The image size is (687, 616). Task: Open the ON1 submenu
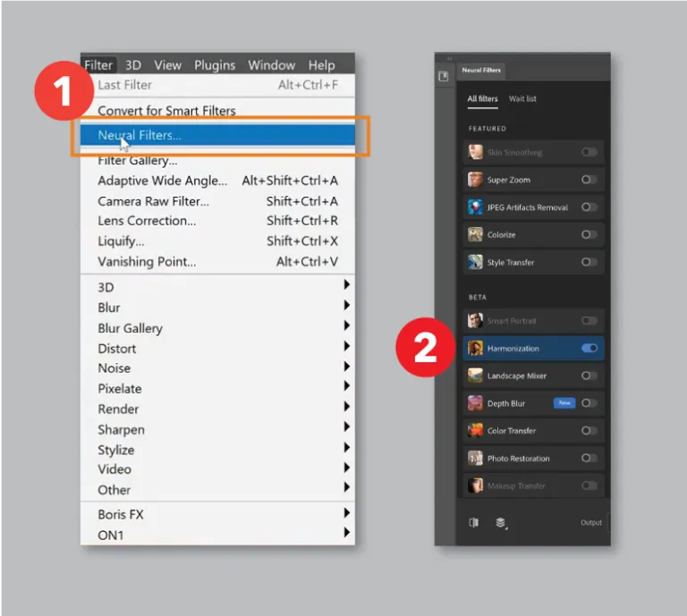click(217, 535)
